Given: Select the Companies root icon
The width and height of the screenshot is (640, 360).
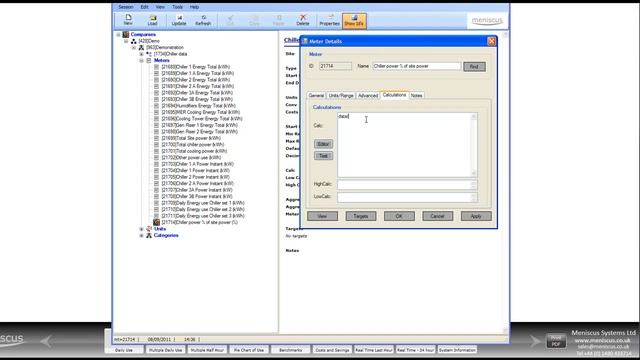Looking at the screenshot, I should point(126,35).
